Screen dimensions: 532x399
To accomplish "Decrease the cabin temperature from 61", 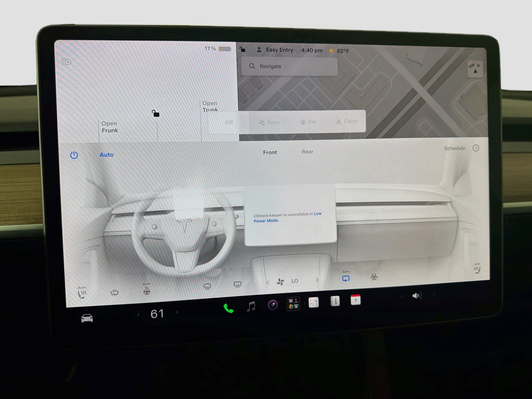I will point(138,315).
